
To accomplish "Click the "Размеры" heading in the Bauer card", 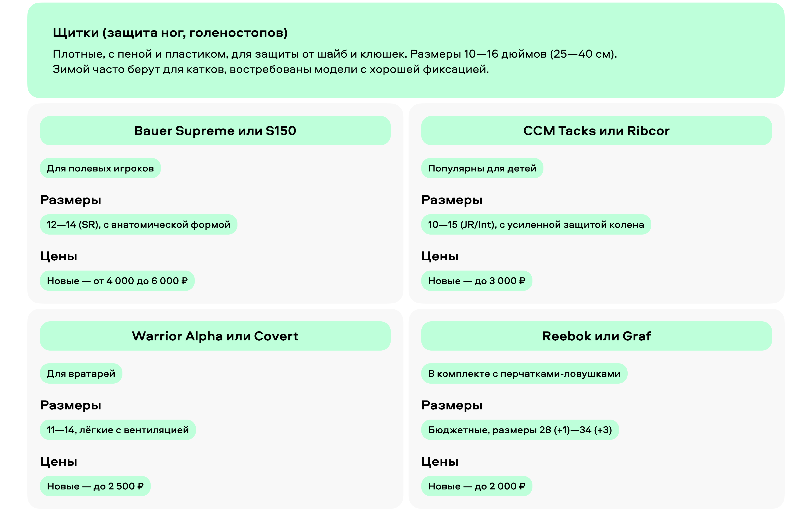I will coord(70,200).
